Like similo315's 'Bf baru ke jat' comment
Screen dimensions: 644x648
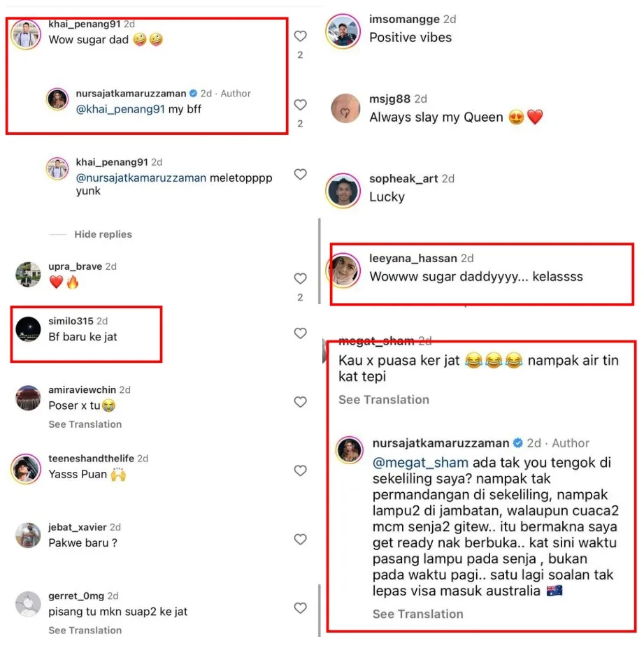[300, 333]
